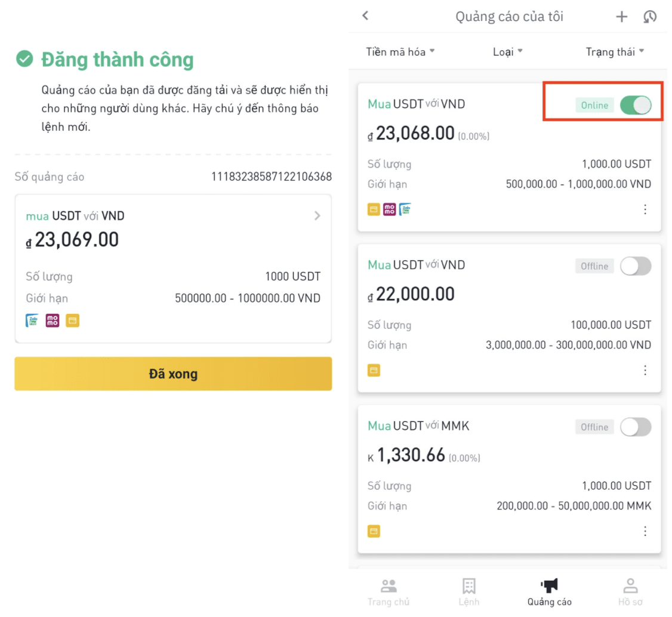Image resolution: width=672 pixels, height=617 pixels.
Task: Go back using the left arrow
Action: (x=366, y=16)
